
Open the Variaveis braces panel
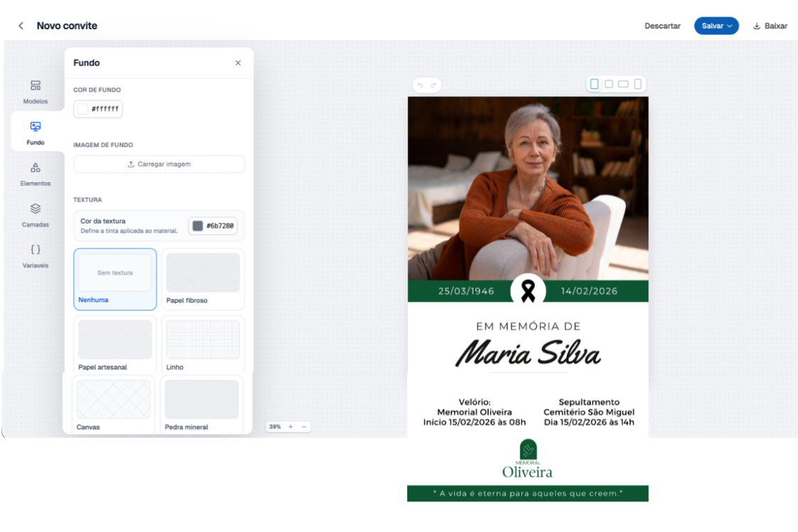pyautogui.click(x=35, y=255)
